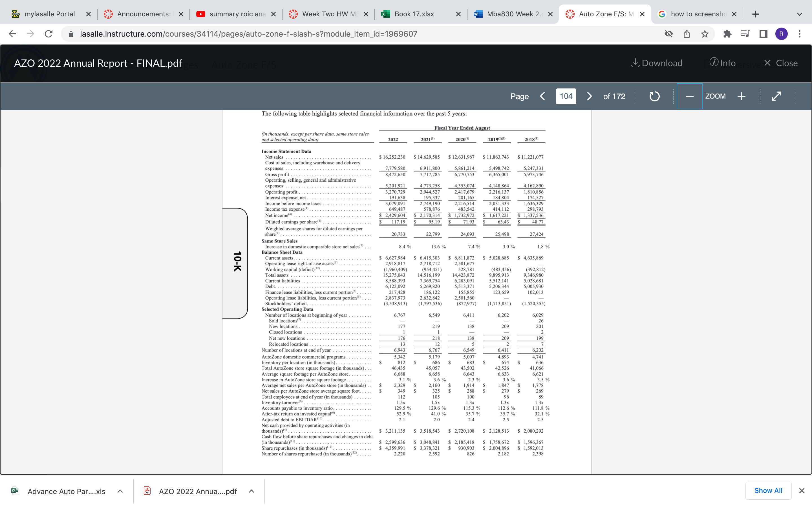Rotate the page with the rotate icon
Image resolution: width=812 pixels, height=507 pixels.
click(x=654, y=96)
